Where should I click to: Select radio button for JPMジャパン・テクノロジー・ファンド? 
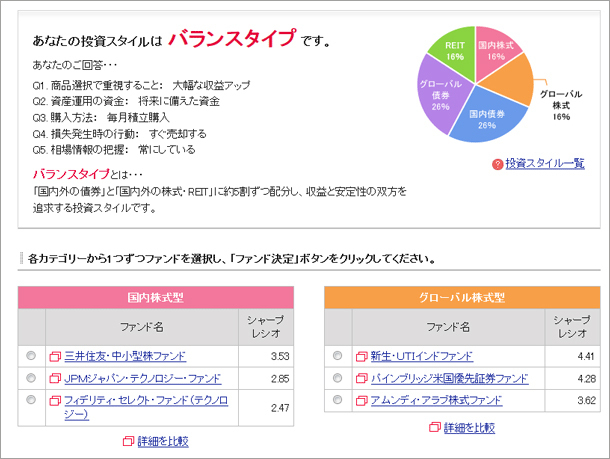pos(31,378)
